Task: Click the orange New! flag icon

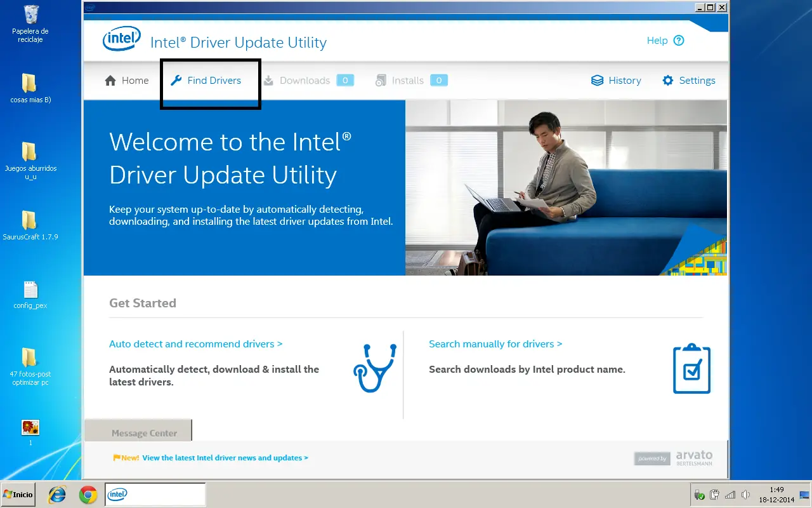Action: point(117,458)
